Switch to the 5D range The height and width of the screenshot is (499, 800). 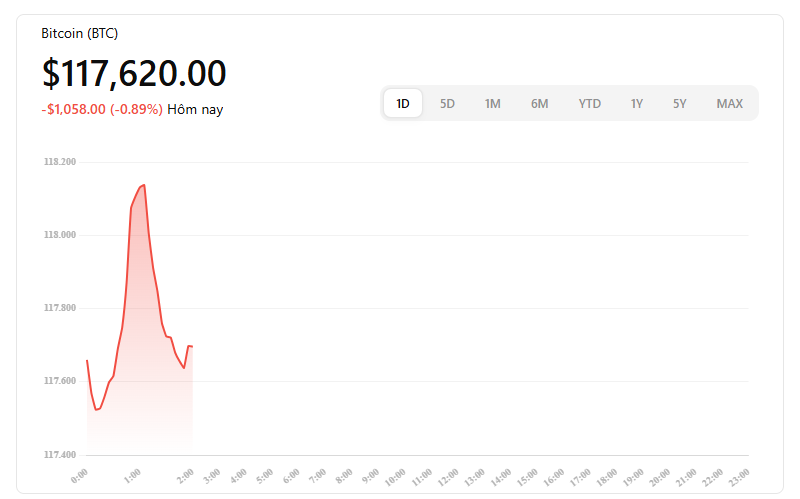pos(447,104)
